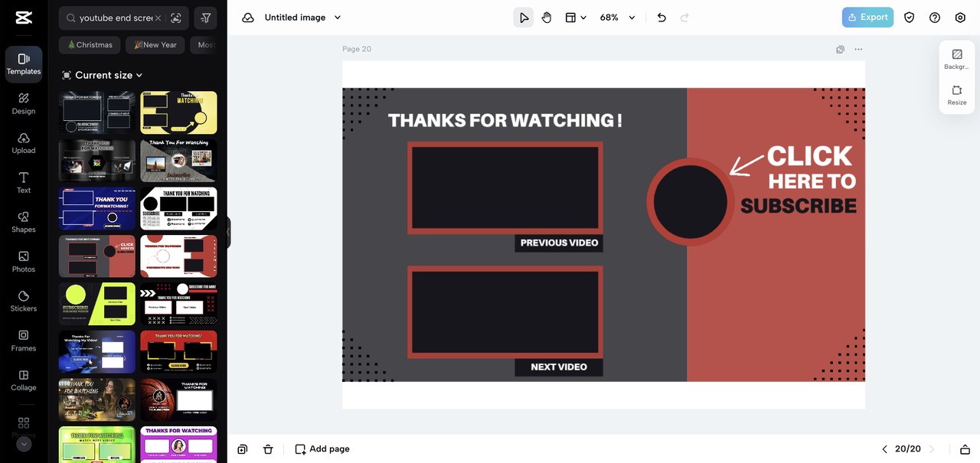Select the pointer selection tool

pos(524,18)
